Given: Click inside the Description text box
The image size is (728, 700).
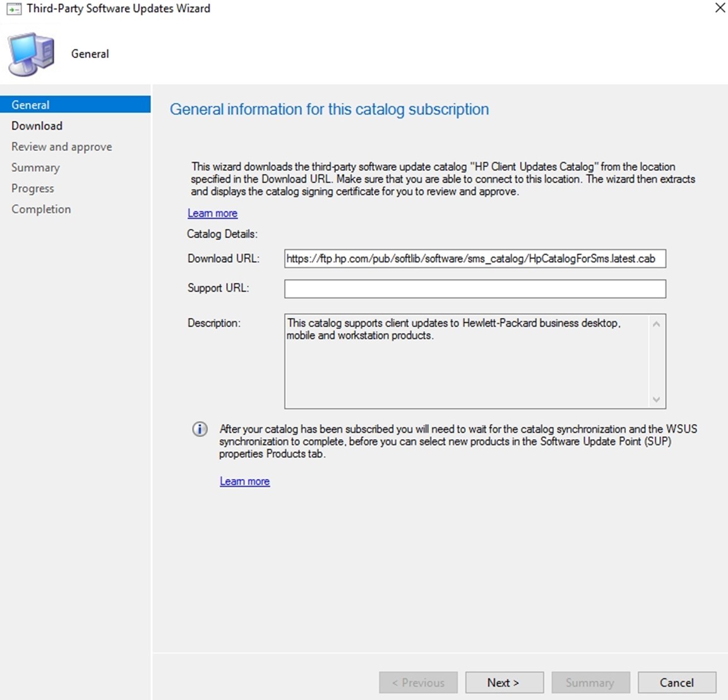Looking at the screenshot, I should [467, 362].
